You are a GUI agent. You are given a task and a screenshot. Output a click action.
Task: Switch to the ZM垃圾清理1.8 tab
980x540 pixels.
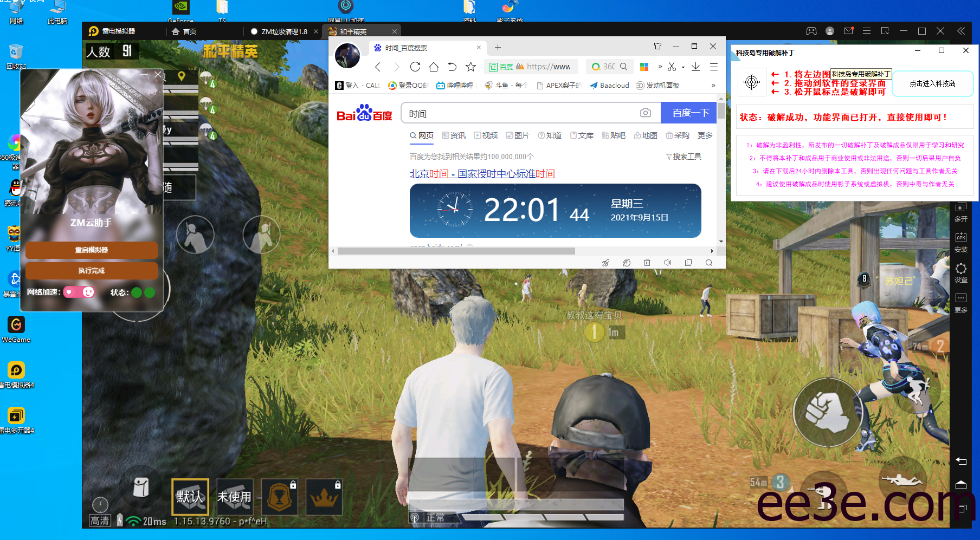[x=283, y=31]
